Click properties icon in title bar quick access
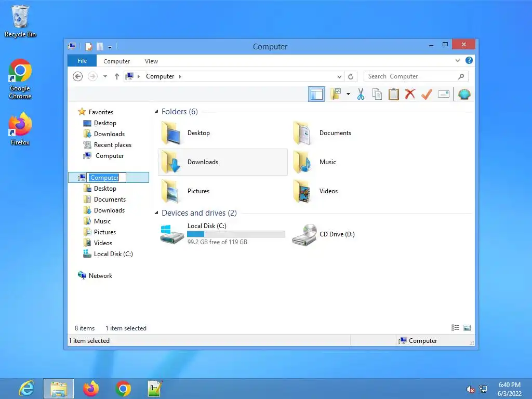This screenshot has height=399, width=532. click(88, 46)
